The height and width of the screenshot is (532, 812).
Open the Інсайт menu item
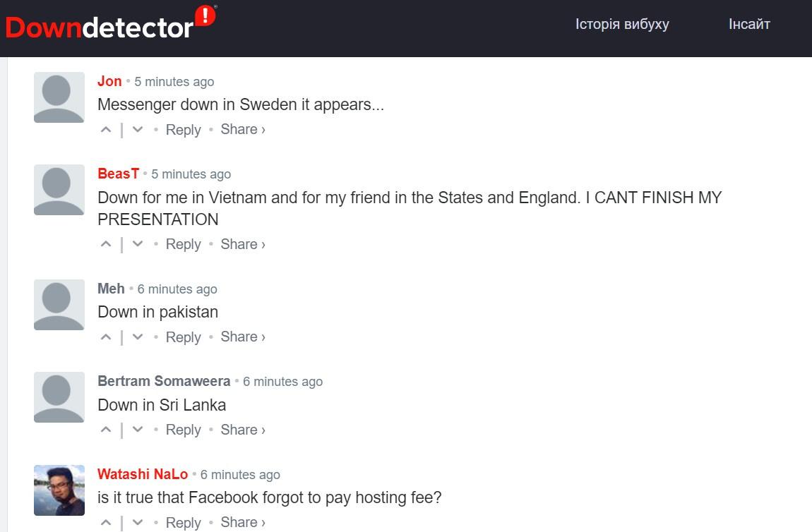pos(749,24)
